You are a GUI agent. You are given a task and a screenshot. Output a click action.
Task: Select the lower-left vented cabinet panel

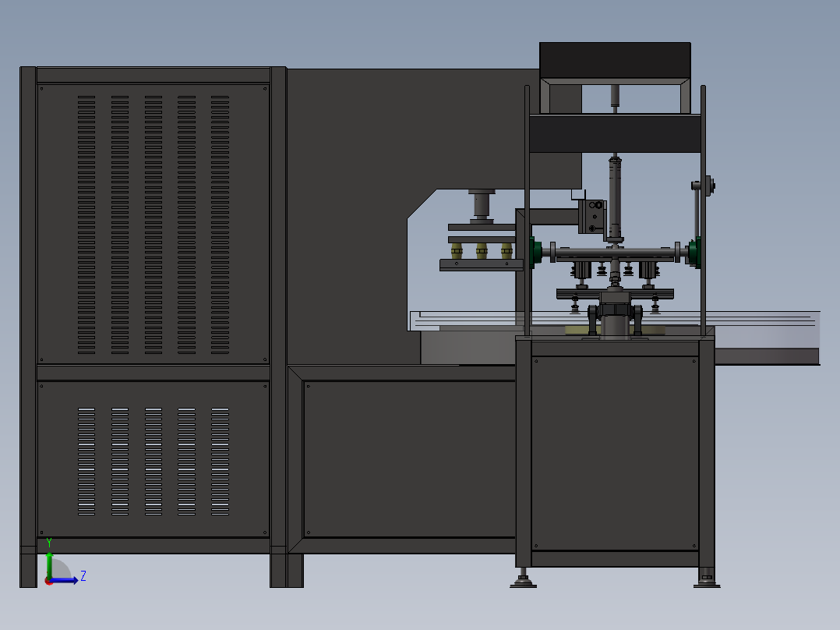pyautogui.click(x=154, y=459)
